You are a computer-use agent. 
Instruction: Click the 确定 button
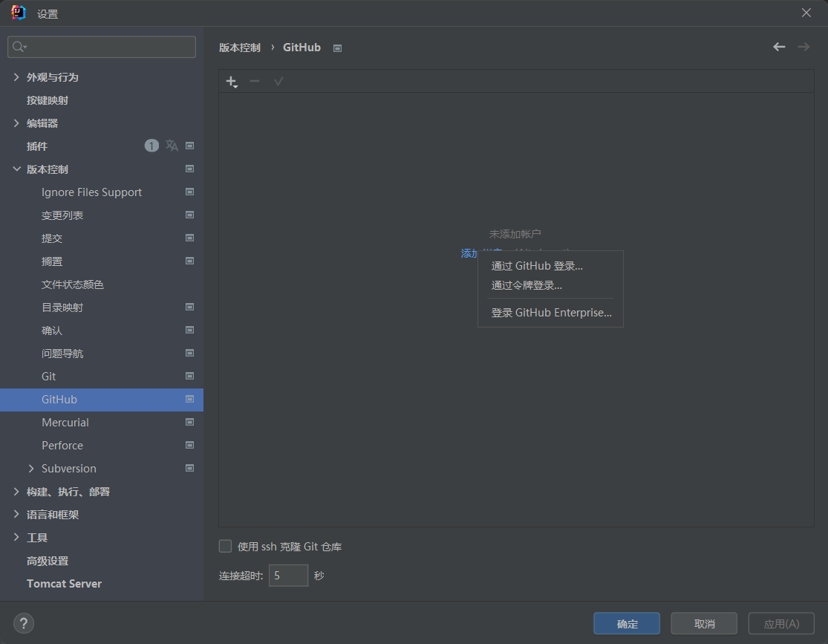pos(627,623)
